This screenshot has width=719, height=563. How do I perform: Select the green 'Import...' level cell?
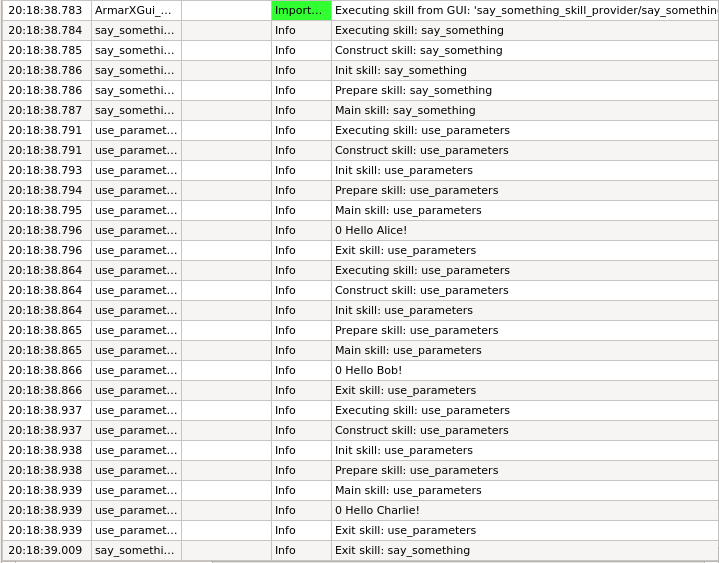[301, 10]
